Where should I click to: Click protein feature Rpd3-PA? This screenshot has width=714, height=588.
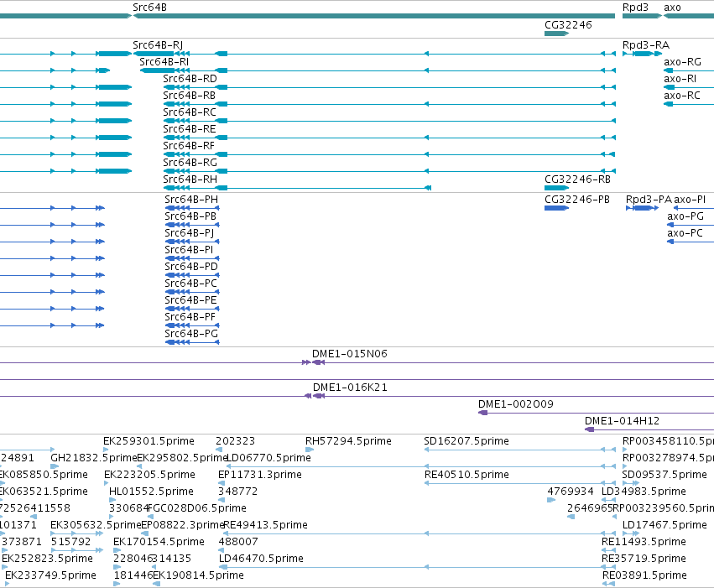pyautogui.click(x=649, y=200)
